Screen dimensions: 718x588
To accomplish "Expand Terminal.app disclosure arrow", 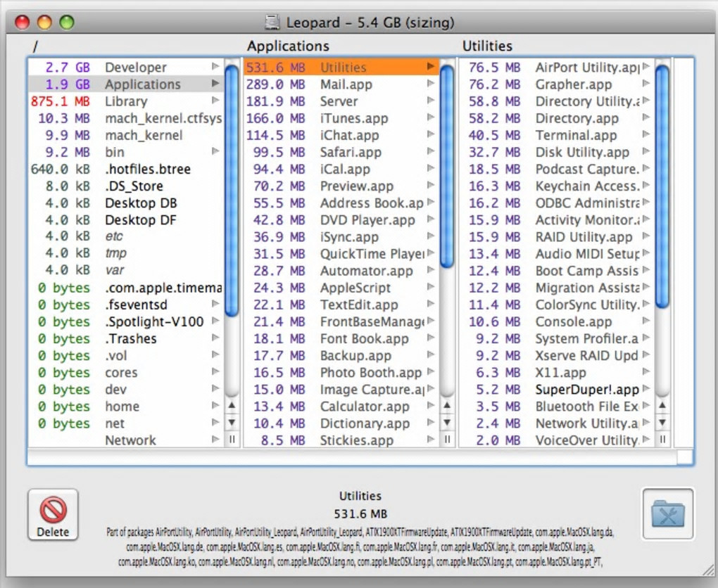I will coord(646,135).
